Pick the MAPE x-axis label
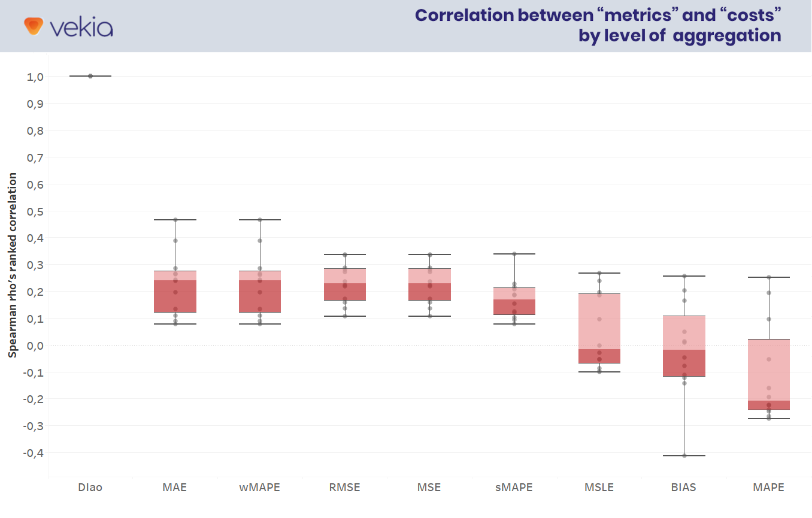 click(768, 487)
